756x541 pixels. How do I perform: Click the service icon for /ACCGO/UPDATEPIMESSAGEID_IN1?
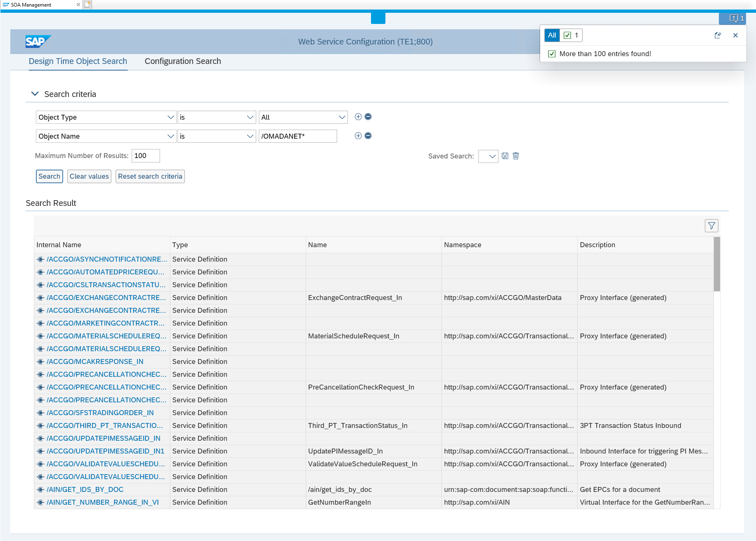40,451
